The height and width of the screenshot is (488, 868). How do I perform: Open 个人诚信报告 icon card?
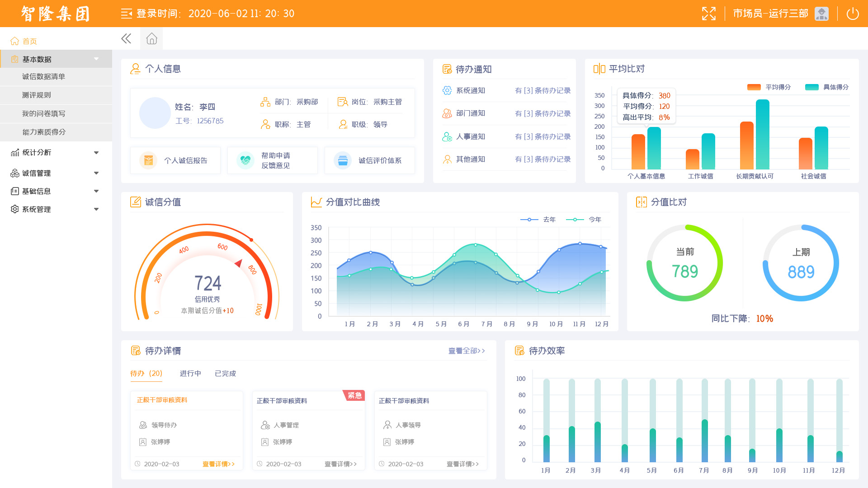(175, 160)
